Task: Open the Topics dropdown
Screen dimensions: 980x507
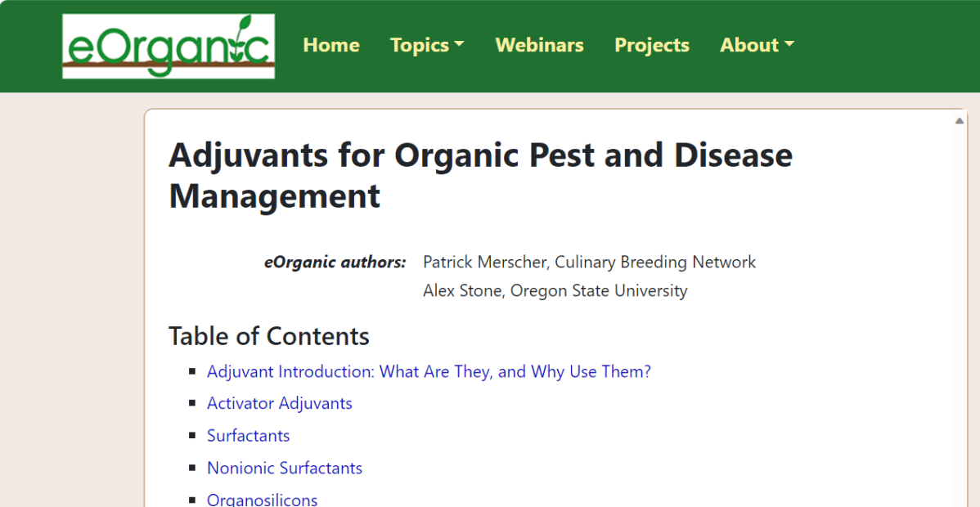Action: pos(420,45)
